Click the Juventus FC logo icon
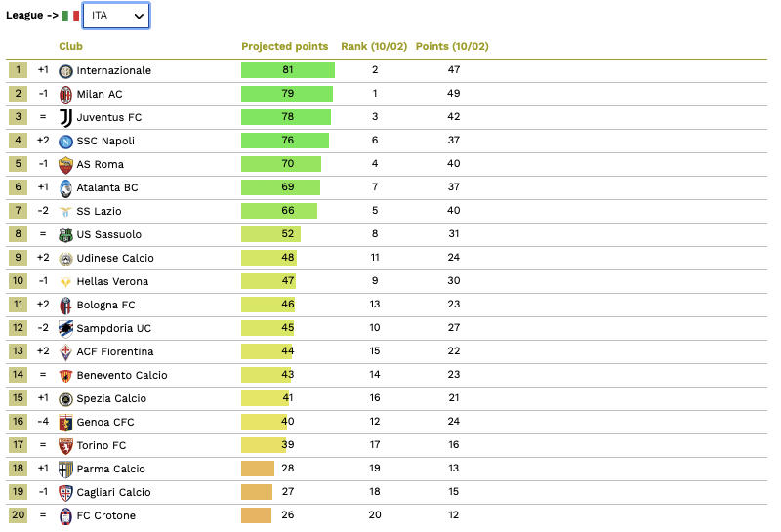 65,117
